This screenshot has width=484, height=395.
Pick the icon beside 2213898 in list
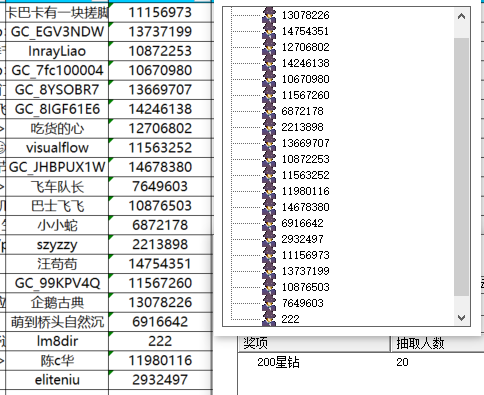tap(269, 127)
